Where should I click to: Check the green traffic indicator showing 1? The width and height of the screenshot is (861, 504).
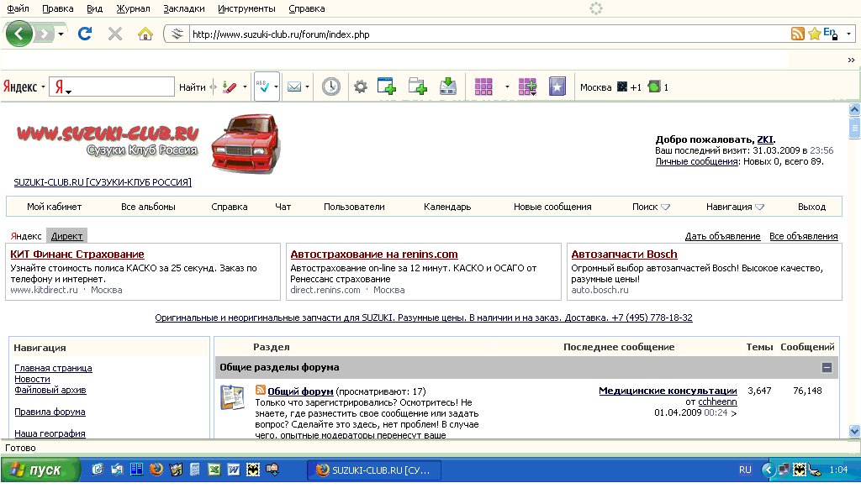[658, 87]
